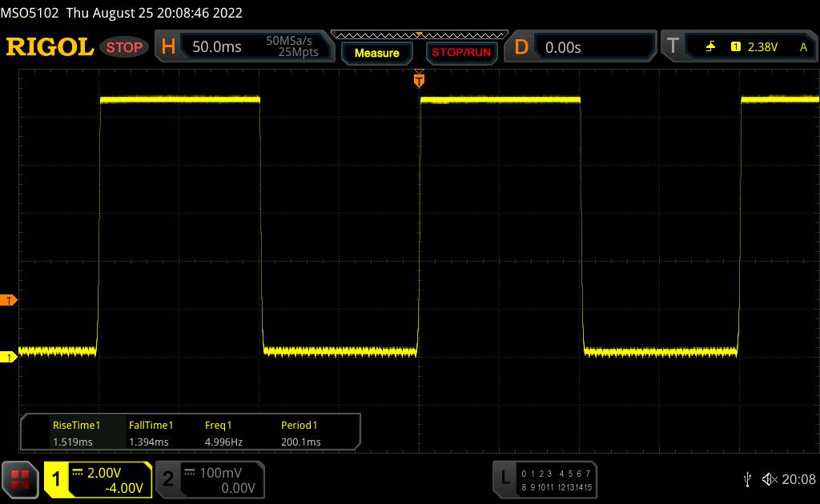Open the function navigation grid icon

(x=21, y=478)
